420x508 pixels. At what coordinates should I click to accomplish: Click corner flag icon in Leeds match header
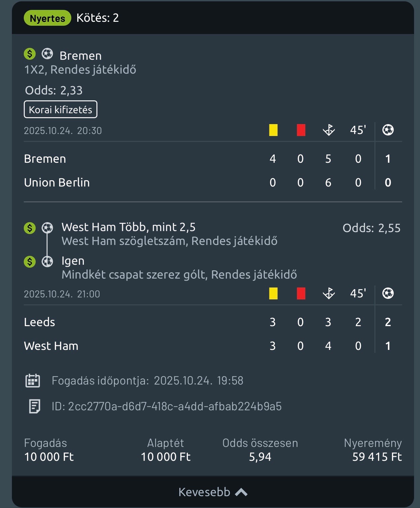click(x=329, y=293)
